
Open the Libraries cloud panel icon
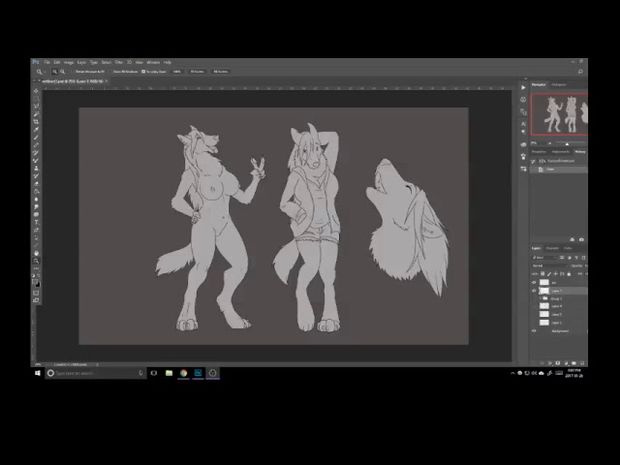tap(523, 144)
